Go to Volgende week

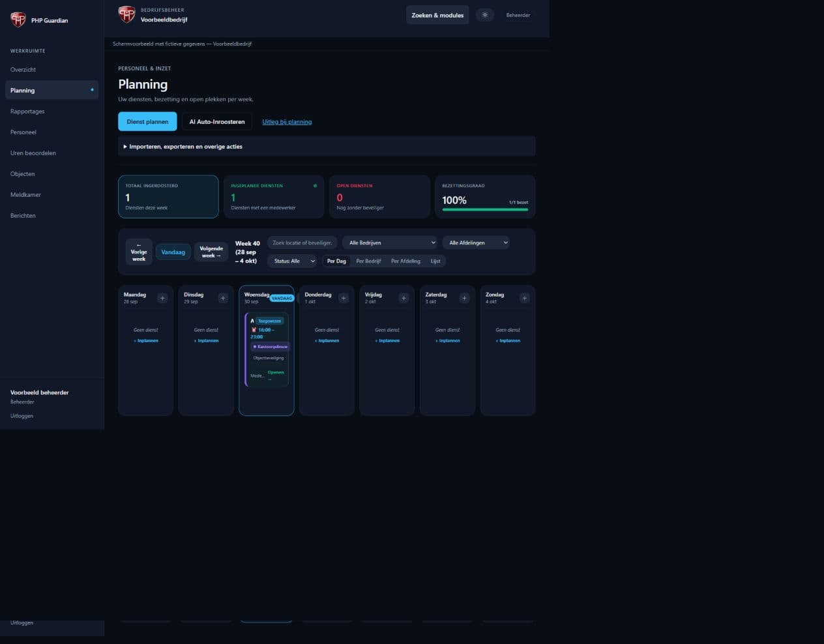pos(211,252)
